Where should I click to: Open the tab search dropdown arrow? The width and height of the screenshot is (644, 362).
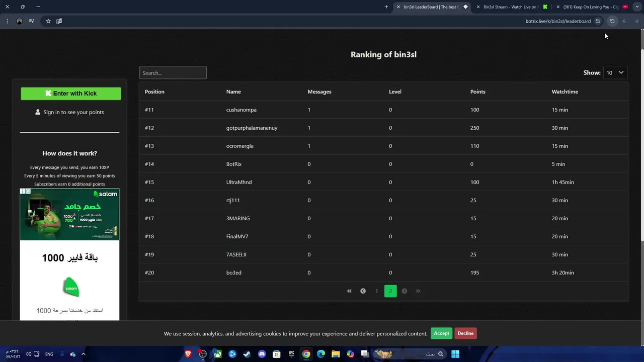(637, 7)
